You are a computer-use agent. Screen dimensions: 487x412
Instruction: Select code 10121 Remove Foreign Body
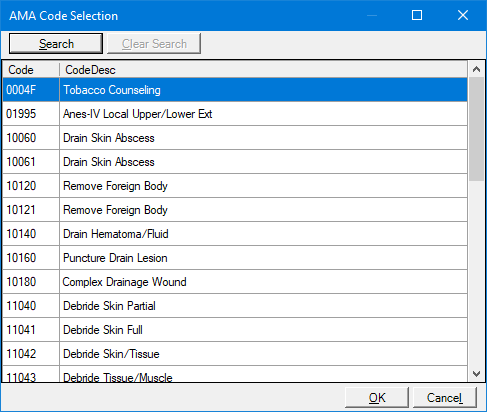[x=235, y=210]
